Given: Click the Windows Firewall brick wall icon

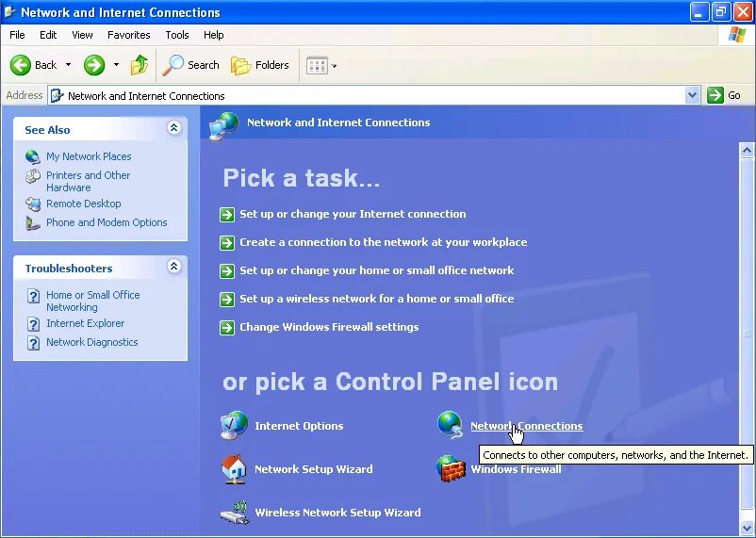Looking at the screenshot, I should pyautogui.click(x=451, y=468).
